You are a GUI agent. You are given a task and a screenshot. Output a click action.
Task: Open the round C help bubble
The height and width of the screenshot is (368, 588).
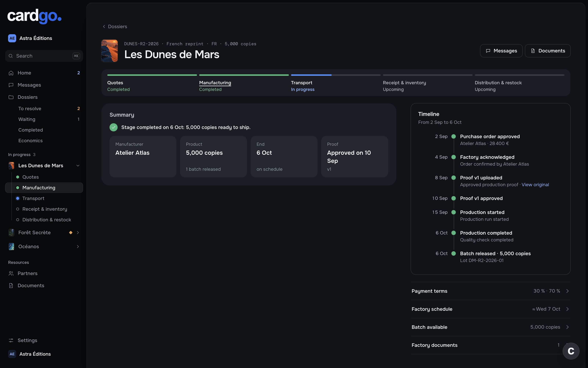571,351
